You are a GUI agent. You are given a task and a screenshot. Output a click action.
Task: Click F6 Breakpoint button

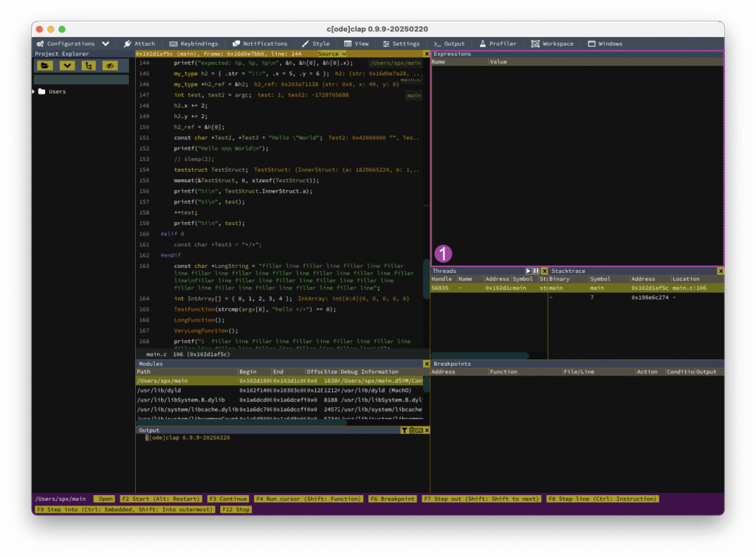pyautogui.click(x=392, y=499)
